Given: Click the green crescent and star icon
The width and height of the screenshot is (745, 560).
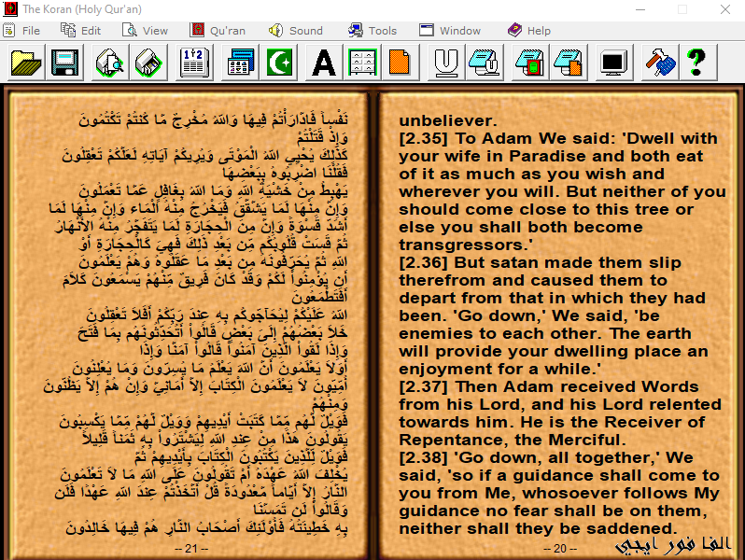Looking at the screenshot, I should [x=279, y=63].
